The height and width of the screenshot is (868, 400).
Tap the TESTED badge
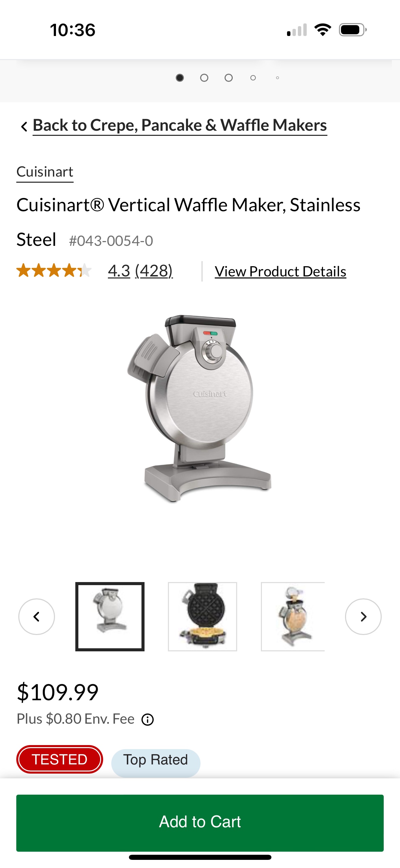60,759
